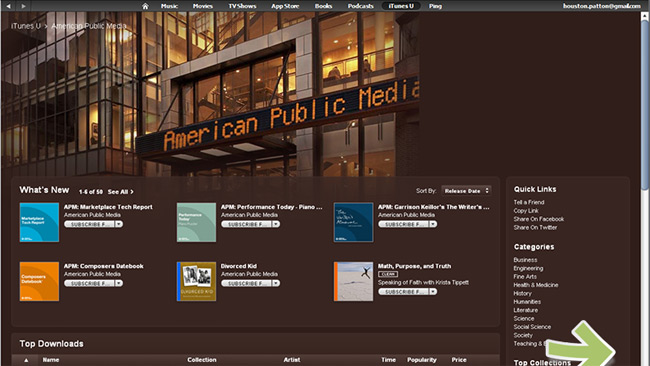
Task: Expand Writer's Almanac subscribe dropdown arrow
Action: click(x=433, y=224)
